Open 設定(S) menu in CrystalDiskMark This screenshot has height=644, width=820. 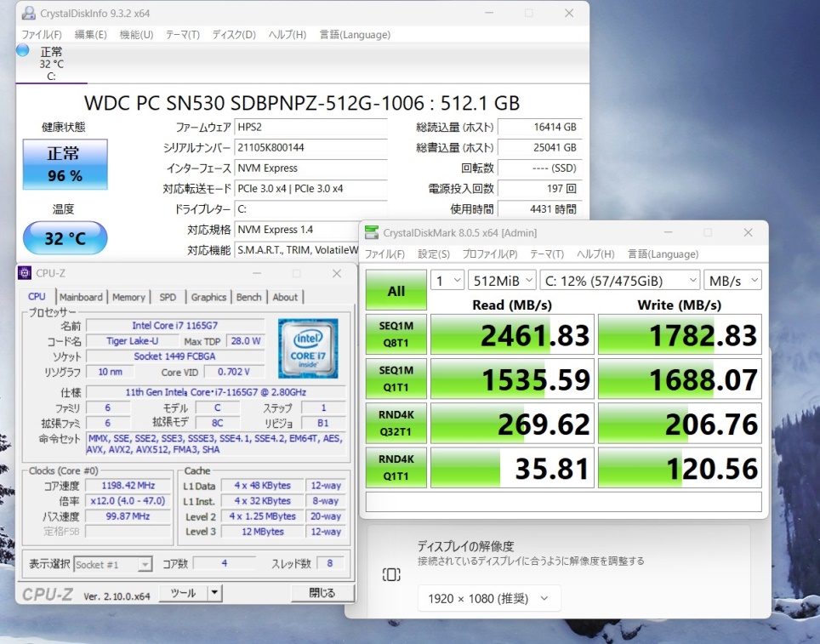tap(434, 254)
